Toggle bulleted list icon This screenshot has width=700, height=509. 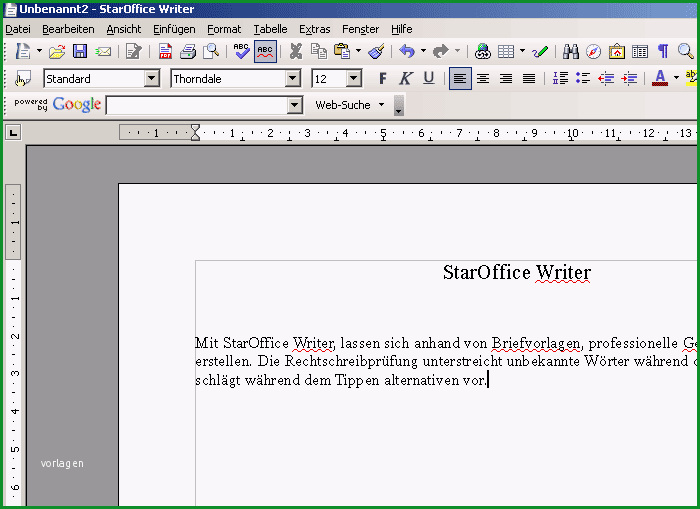[x=583, y=79]
